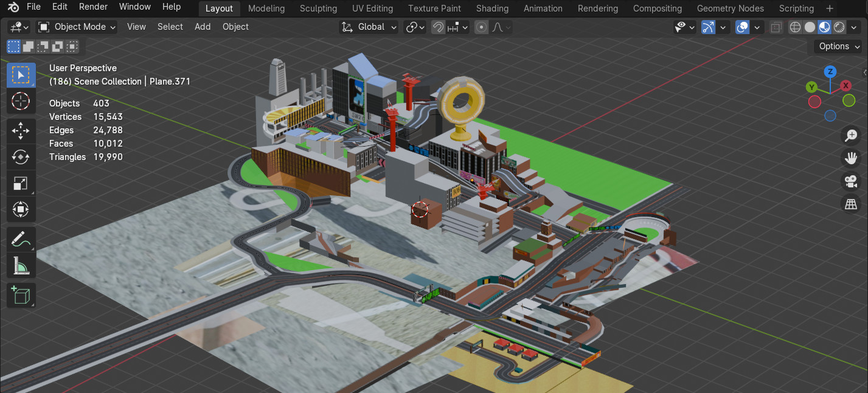Screen dimensions: 868x393
Task: Click the Add Cube tool
Action: 21,296
